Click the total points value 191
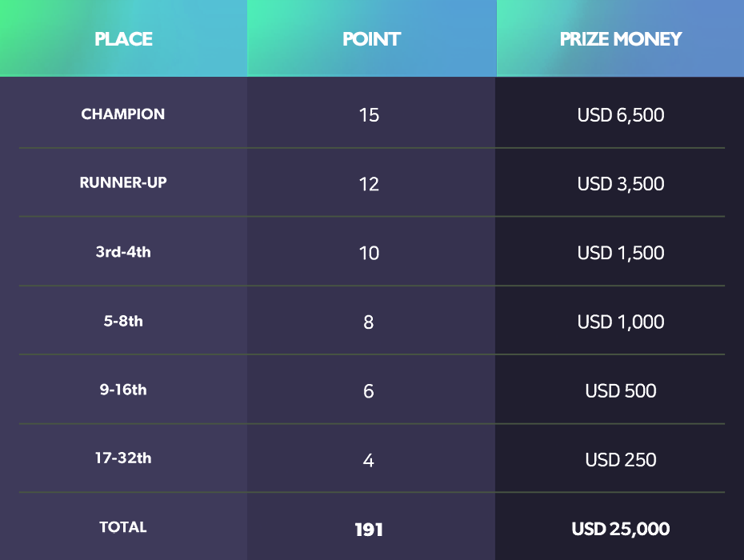 [x=369, y=530]
